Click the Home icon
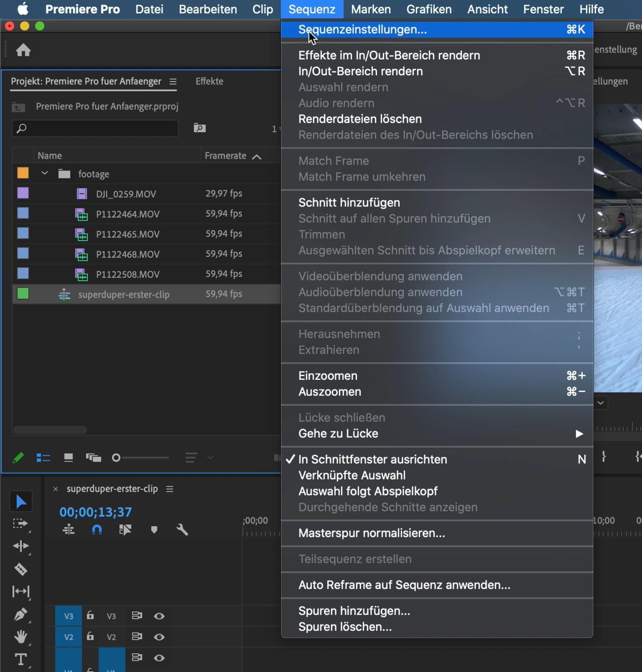Viewport: 642px width, 672px height. click(x=23, y=50)
